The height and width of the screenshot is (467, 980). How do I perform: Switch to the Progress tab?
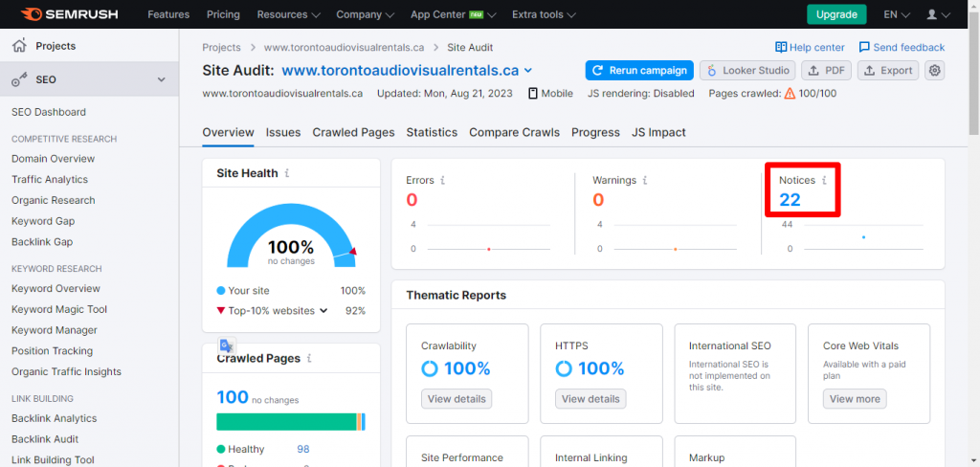point(595,132)
